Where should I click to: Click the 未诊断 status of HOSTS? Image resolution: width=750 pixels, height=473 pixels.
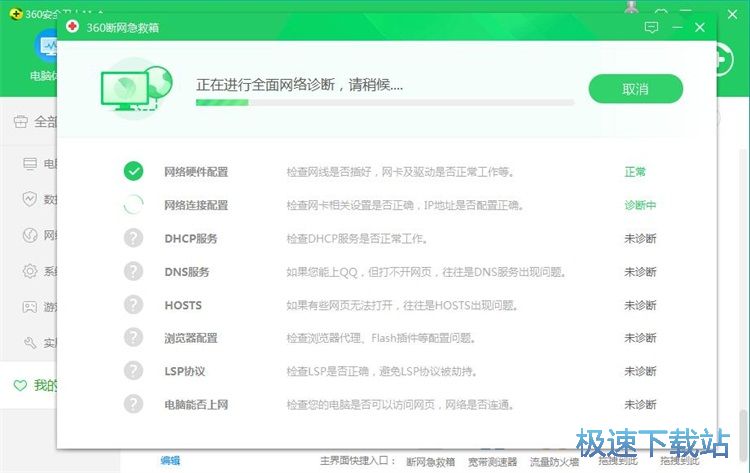pyautogui.click(x=640, y=305)
